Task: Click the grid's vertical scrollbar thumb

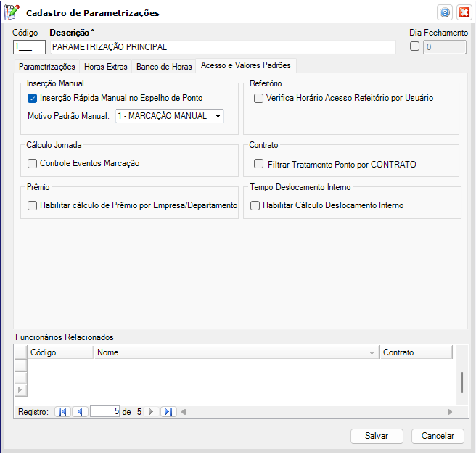Action: [462, 381]
